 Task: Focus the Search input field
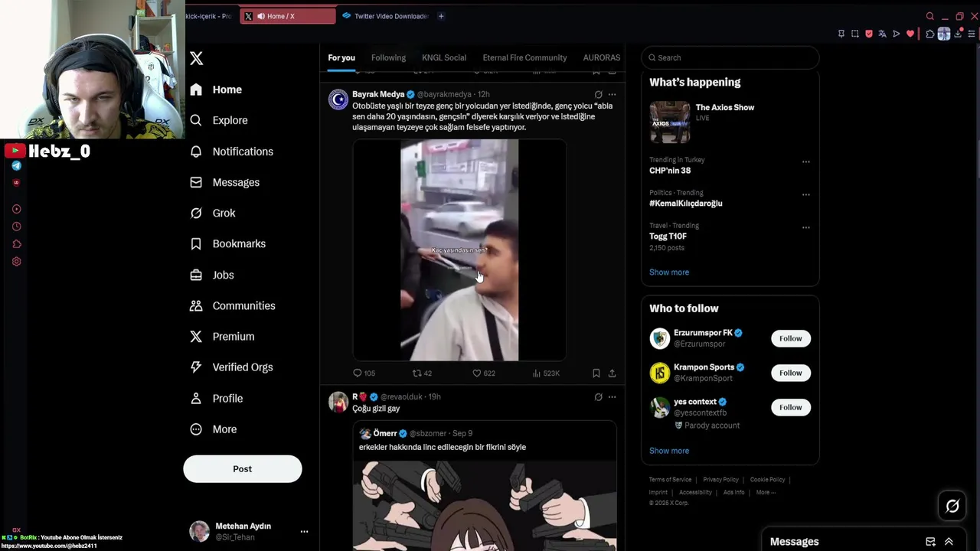click(x=730, y=57)
